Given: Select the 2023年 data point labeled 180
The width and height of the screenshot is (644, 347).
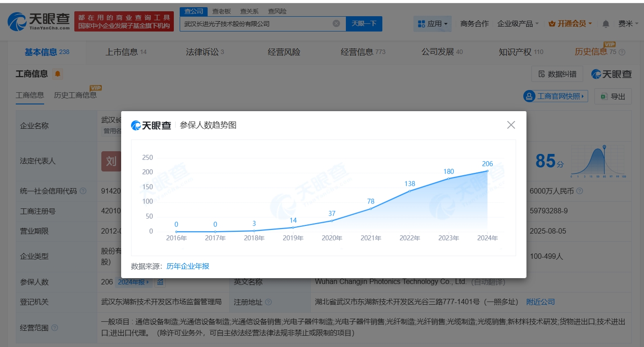Looking at the screenshot, I should point(449,178).
